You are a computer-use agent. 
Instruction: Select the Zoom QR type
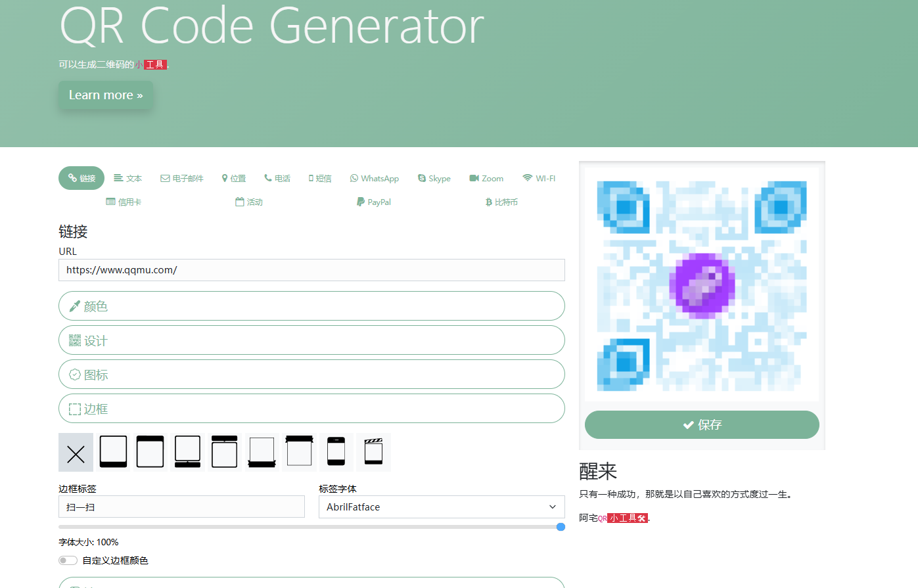(x=486, y=178)
